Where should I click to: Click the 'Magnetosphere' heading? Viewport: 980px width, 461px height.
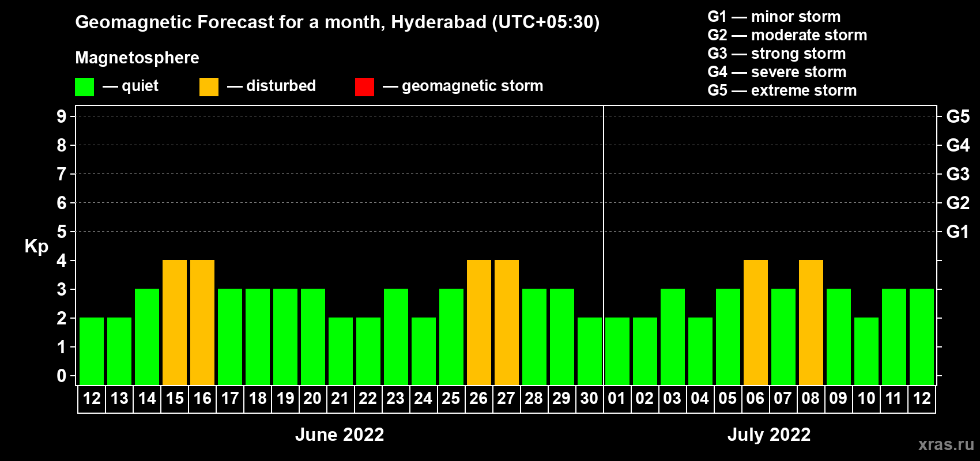click(137, 58)
